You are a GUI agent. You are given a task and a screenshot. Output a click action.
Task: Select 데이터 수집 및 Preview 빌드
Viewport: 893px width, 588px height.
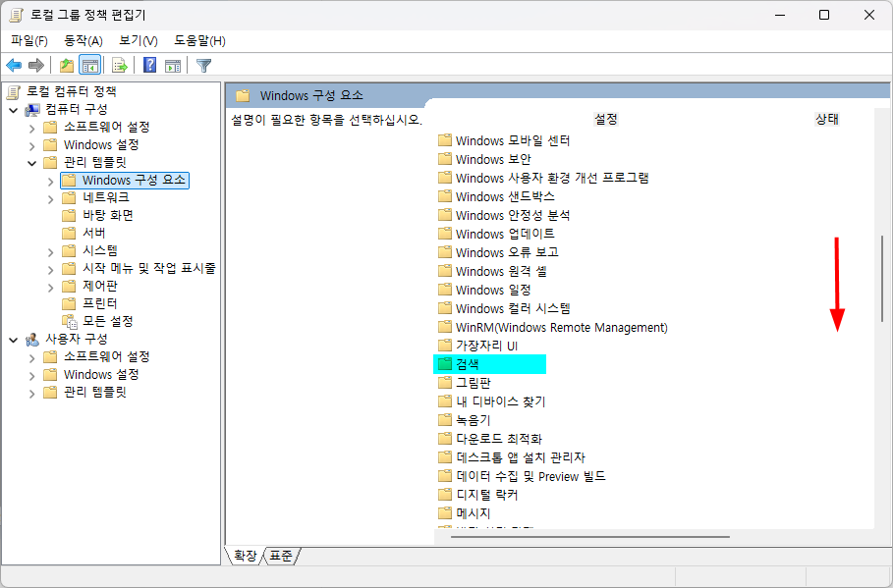(530, 476)
